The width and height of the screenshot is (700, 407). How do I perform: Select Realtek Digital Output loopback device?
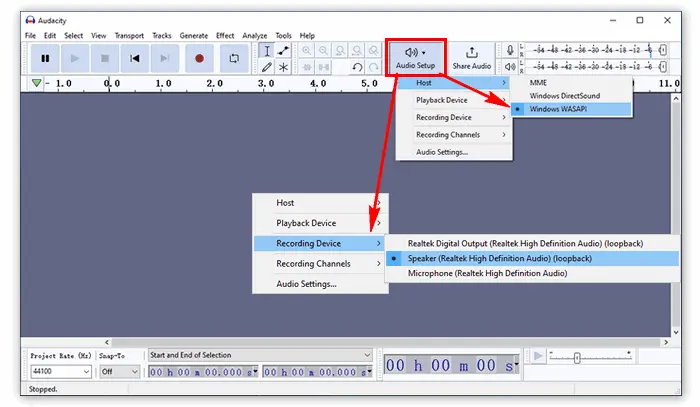pyautogui.click(x=532, y=244)
